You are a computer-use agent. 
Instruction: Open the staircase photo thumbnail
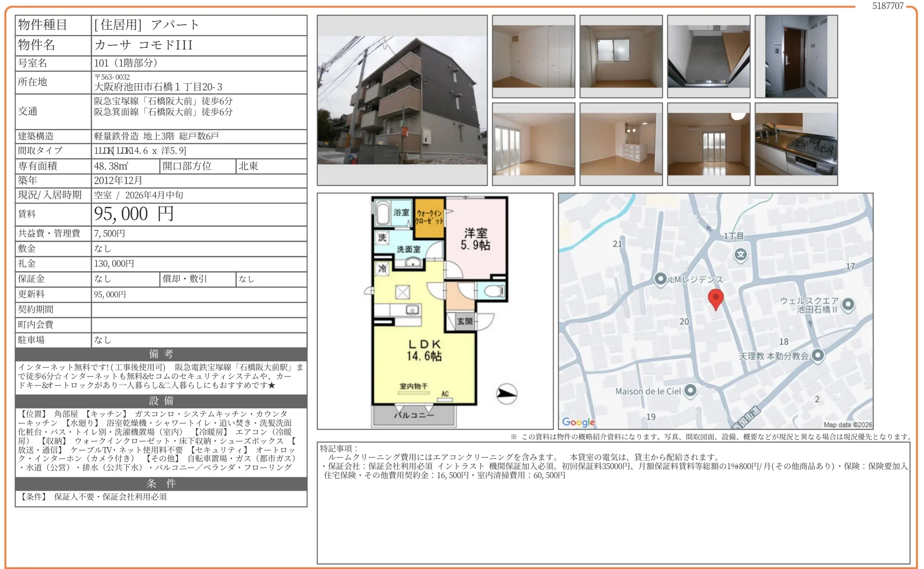pyautogui.click(x=708, y=56)
